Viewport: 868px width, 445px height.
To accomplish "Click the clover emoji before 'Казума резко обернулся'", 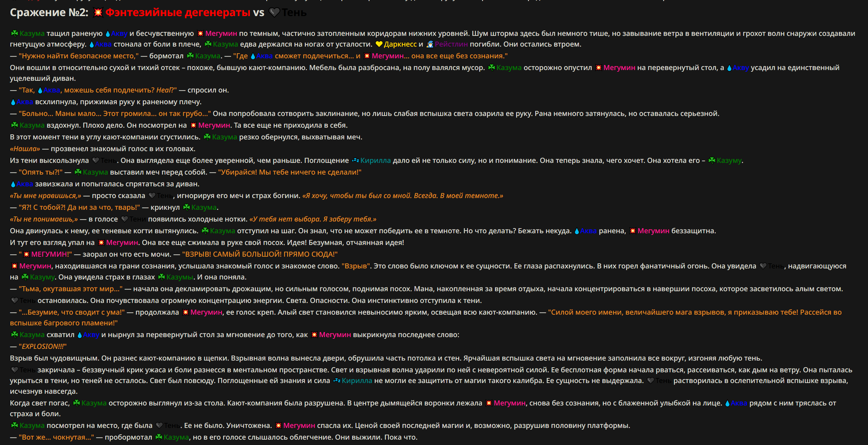I will [207, 137].
